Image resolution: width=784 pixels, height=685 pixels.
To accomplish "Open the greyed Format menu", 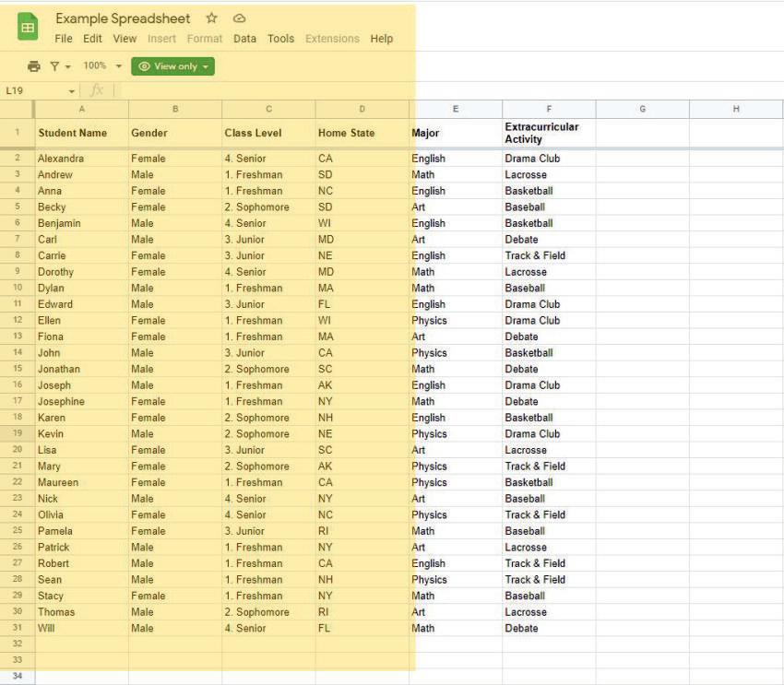I will 205,39.
